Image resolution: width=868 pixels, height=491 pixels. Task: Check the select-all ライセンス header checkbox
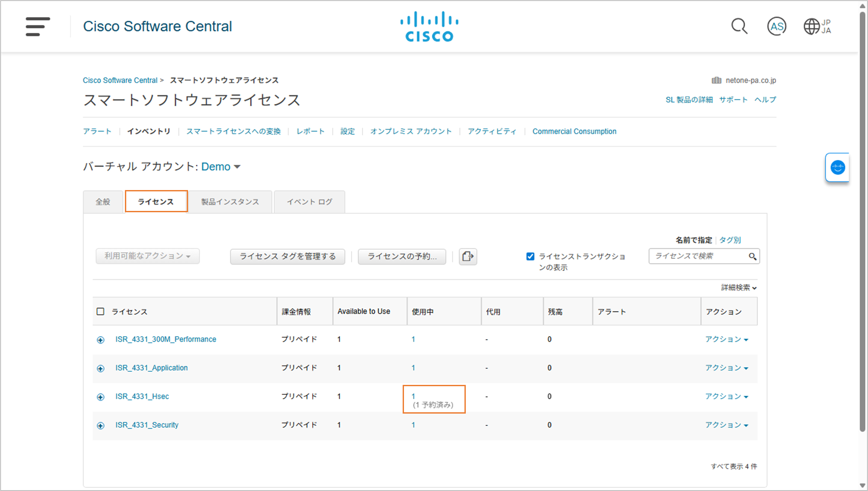tap(101, 311)
